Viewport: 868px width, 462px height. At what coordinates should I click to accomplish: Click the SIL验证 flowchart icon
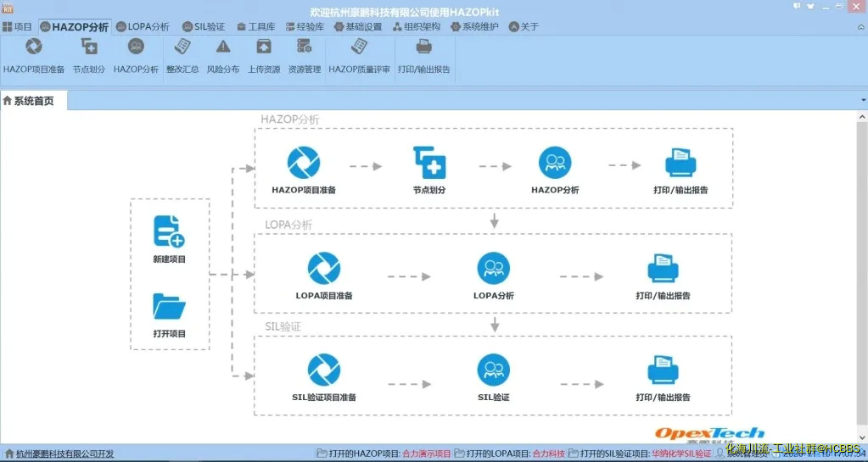(493, 370)
